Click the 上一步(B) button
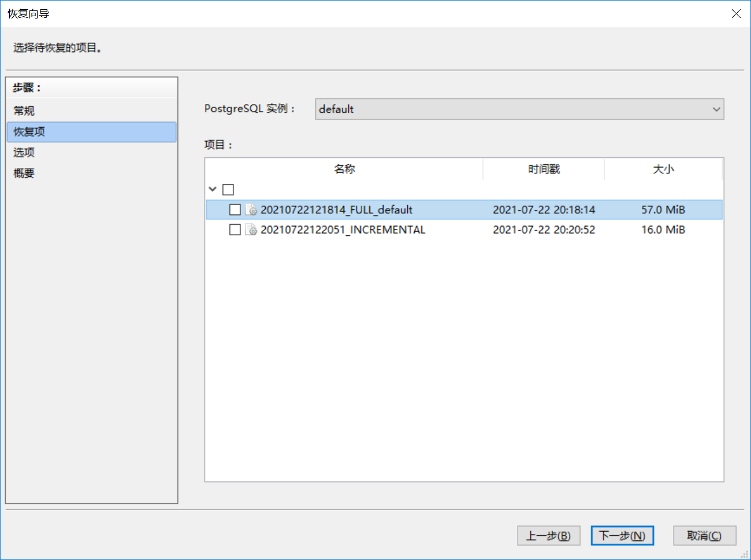Viewport: 751px width, 560px height. point(548,536)
